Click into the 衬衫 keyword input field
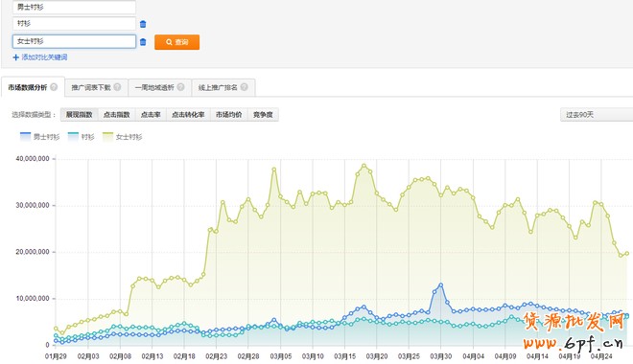This screenshot has width=633, height=364. point(74,23)
